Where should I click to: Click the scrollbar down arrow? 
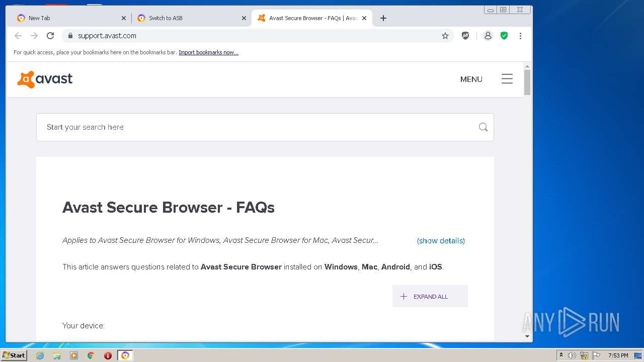pos(527,336)
